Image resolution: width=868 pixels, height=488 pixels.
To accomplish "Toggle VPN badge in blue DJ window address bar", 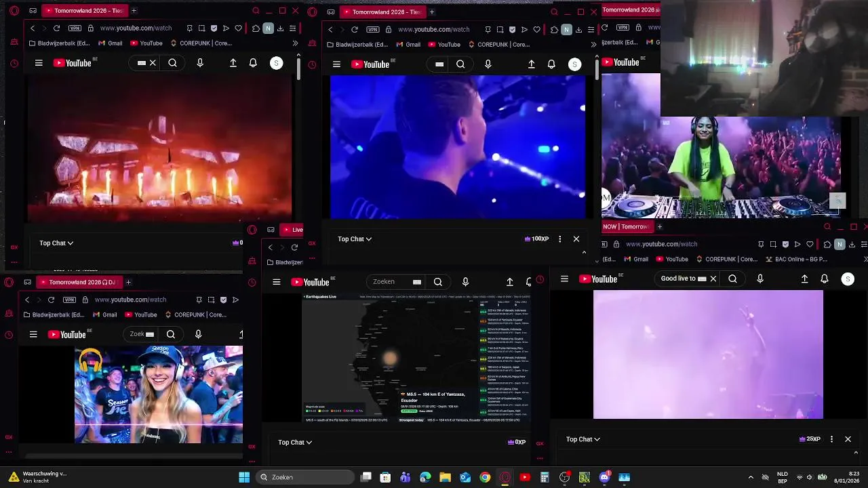I will point(372,29).
